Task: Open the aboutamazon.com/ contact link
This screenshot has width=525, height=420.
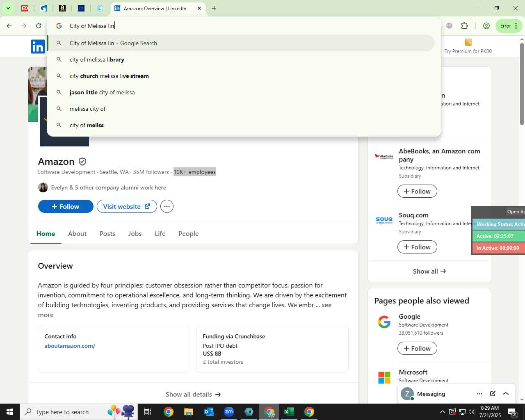Action: (x=70, y=346)
